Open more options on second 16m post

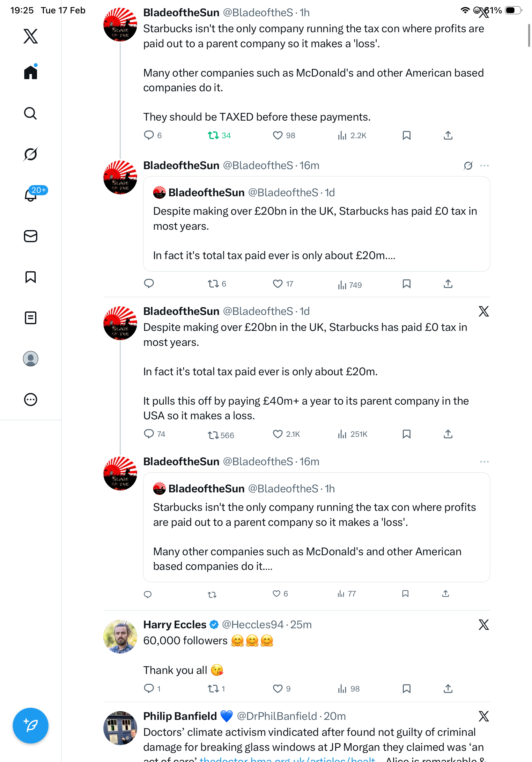click(484, 462)
